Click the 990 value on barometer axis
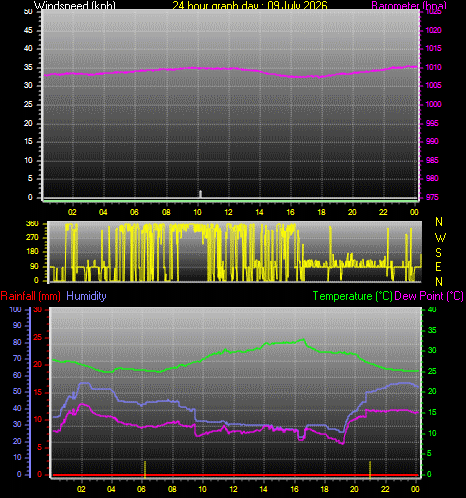Screen dimensions: 466x498 432,141
